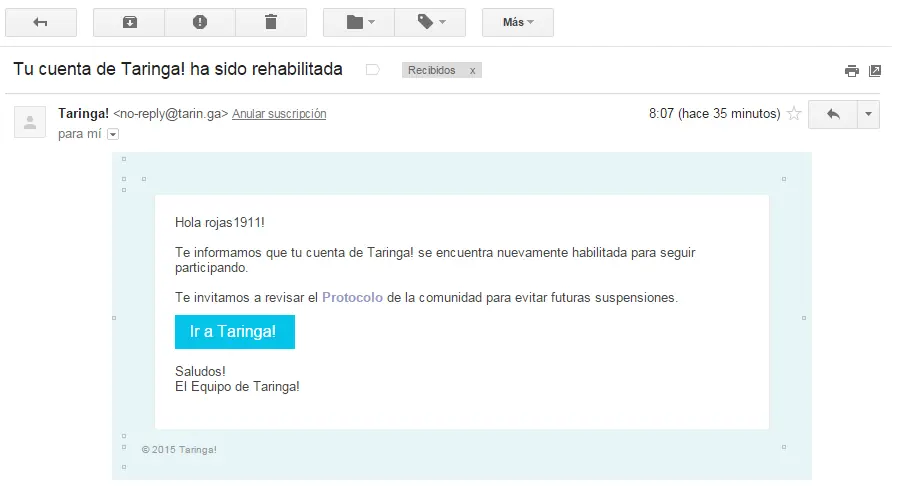Toggle importance marker next to subject
Image resolution: width=900 pixels, height=502 pixels.
(373, 70)
